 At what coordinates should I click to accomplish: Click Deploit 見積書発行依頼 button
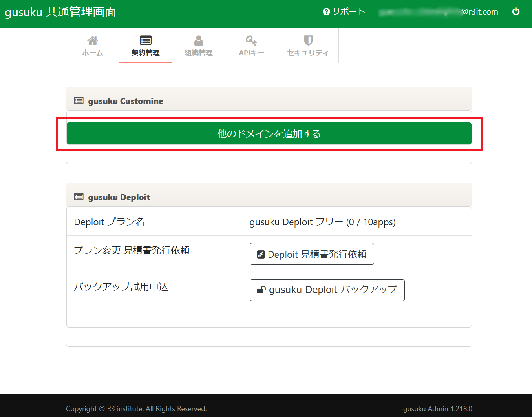coord(312,254)
